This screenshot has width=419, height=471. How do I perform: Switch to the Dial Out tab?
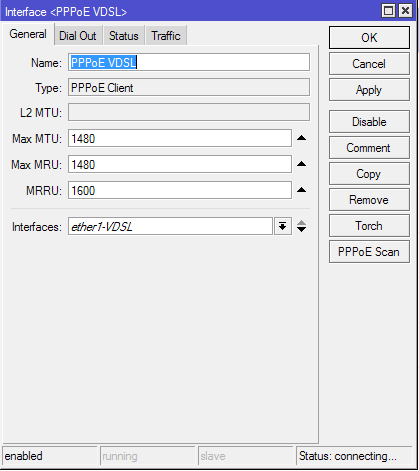click(78, 36)
